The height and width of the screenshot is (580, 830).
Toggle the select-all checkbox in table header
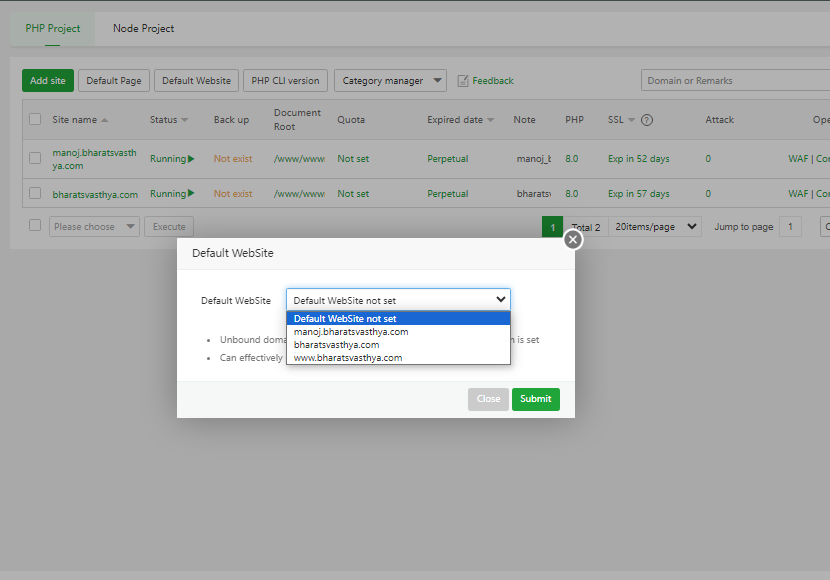point(35,120)
